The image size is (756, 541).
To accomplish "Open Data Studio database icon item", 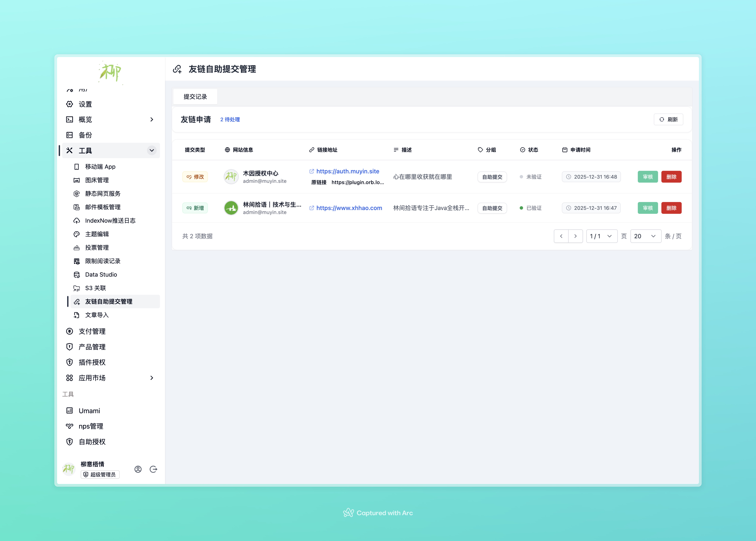I will (x=77, y=275).
